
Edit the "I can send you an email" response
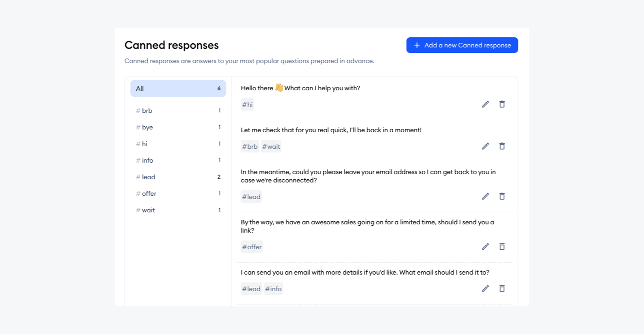[x=485, y=288]
